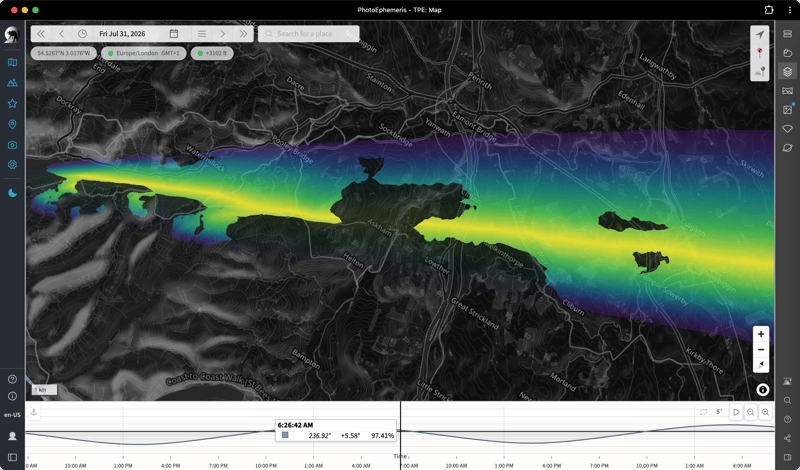The height and width of the screenshot is (470, 800).
Task: Click the 54.5267°N 3.0176°W coordinates chip
Action: (x=64, y=53)
